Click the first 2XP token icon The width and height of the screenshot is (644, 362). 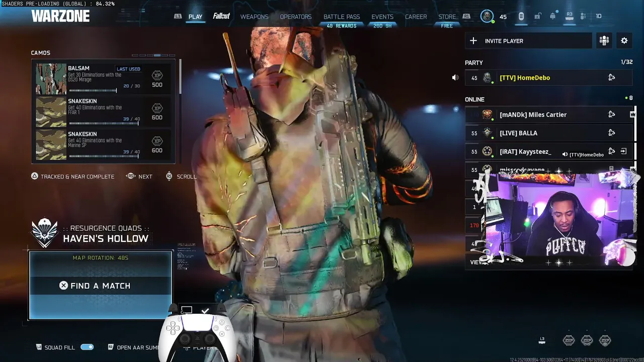569,340
